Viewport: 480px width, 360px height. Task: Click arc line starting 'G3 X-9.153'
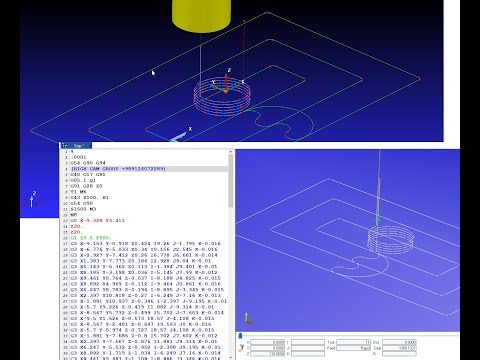(x=145, y=244)
